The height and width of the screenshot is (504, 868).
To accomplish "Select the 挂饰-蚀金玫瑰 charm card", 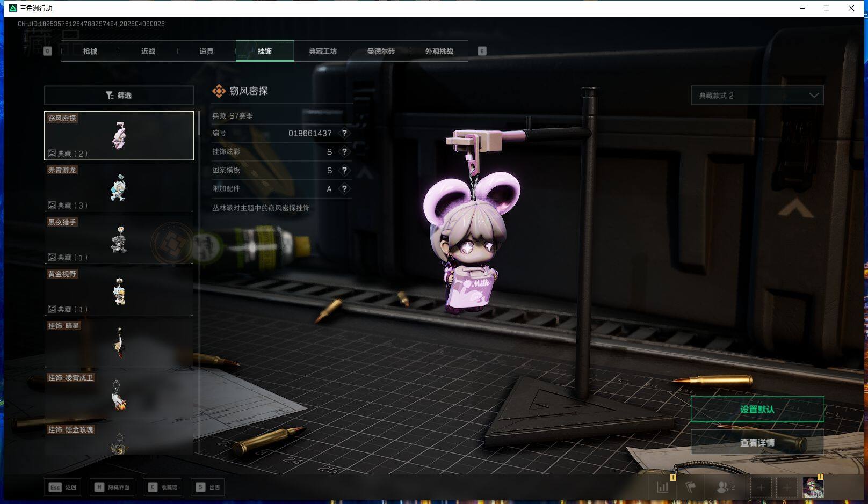I will pyautogui.click(x=119, y=439).
